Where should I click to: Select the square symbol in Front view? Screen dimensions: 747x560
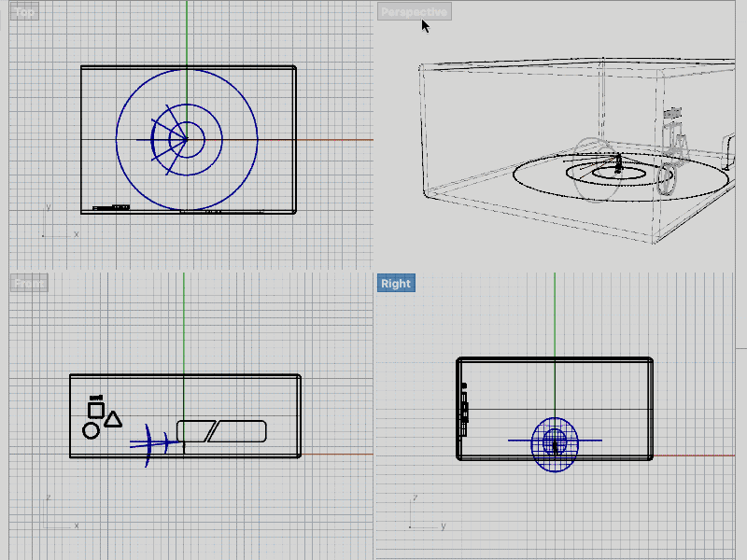(95, 409)
